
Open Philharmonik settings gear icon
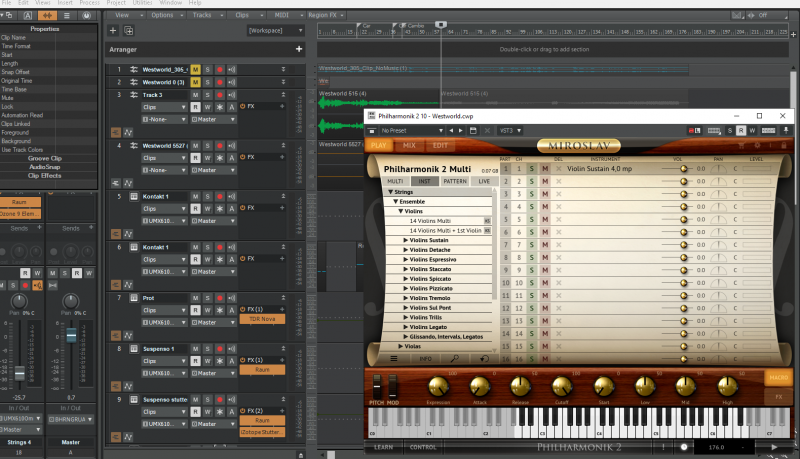point(757,145)
